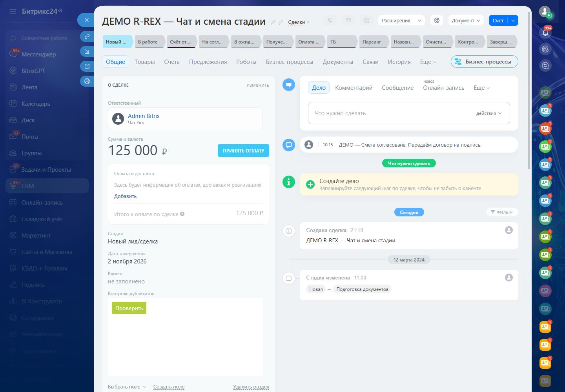Click the green Проверить button

129,308
